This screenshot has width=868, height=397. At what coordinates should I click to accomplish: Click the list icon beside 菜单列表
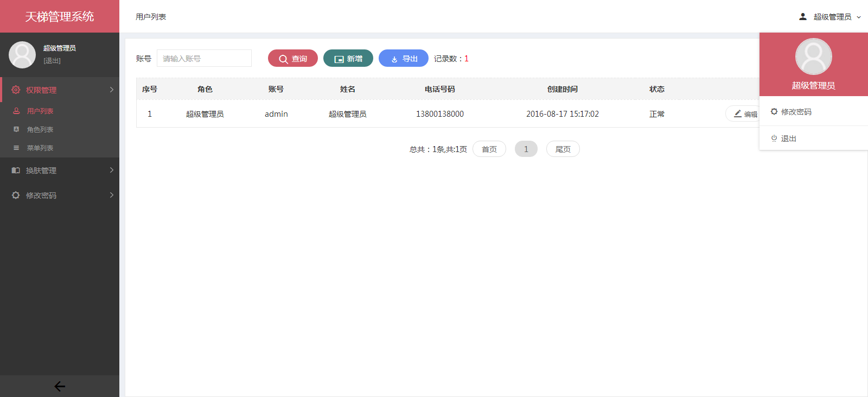16,148
